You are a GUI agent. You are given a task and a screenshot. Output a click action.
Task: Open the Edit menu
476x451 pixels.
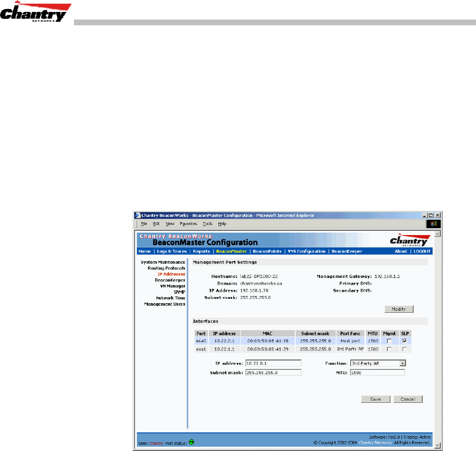click(156, 224)
